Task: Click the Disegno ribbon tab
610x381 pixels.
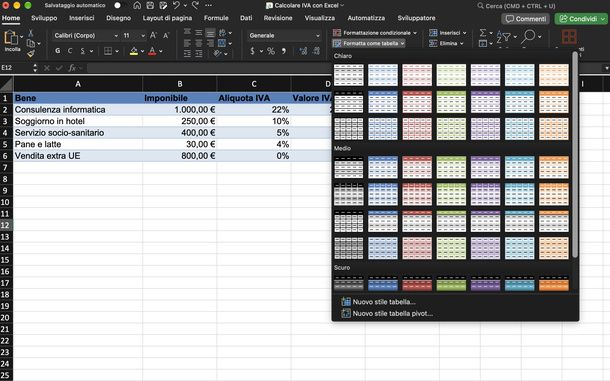Action: coord(118,18)
